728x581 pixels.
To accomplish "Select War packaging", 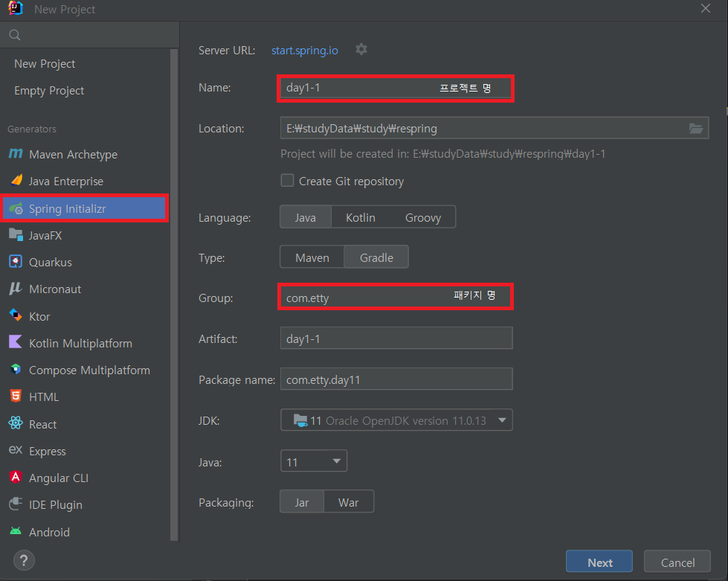I will click(349, 501).
